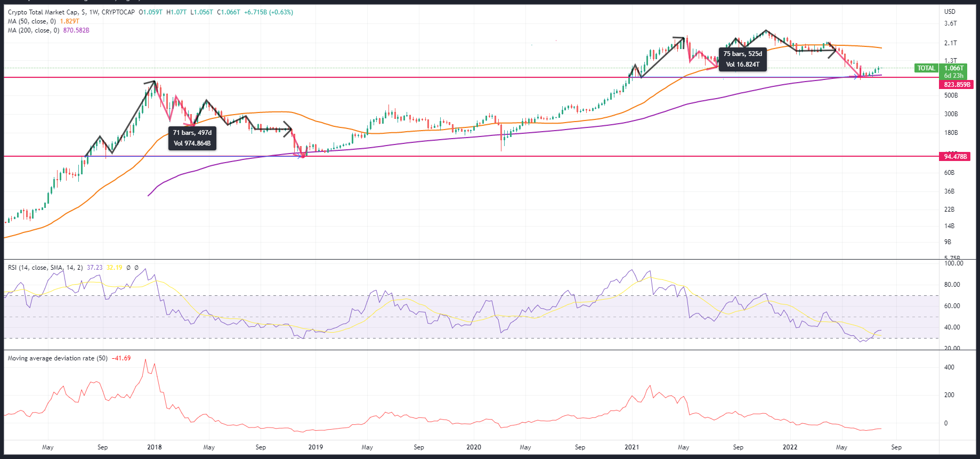The width and height of the screenshot is (980, 459).
Task: Select the '75 bars, 525d' date range label
Action: pos(743,54)
